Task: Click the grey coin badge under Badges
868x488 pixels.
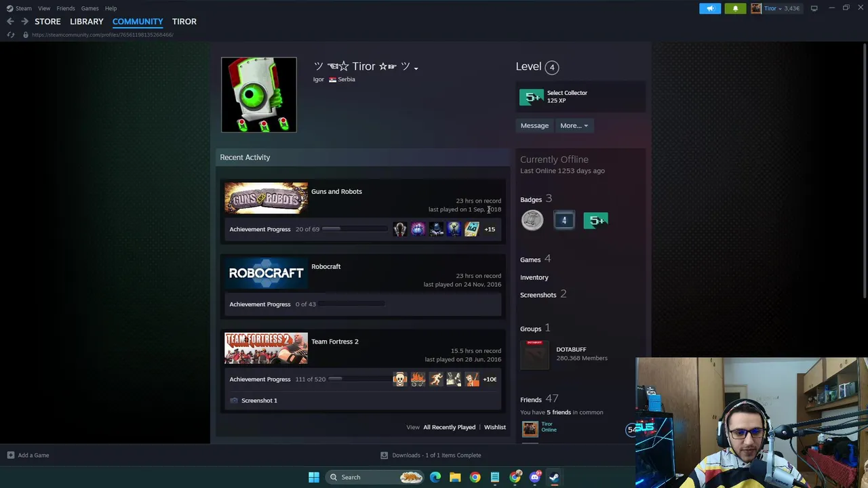Action: pos(532,220)
